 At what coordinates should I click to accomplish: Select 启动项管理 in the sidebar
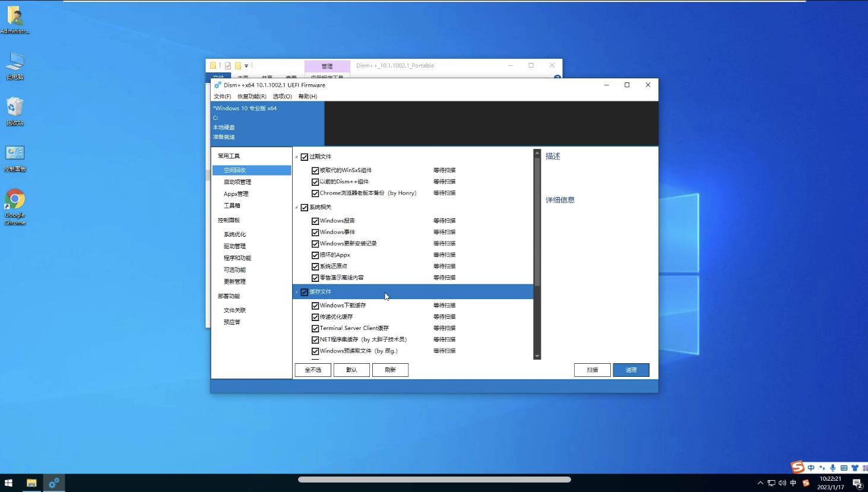coord(237,182)
